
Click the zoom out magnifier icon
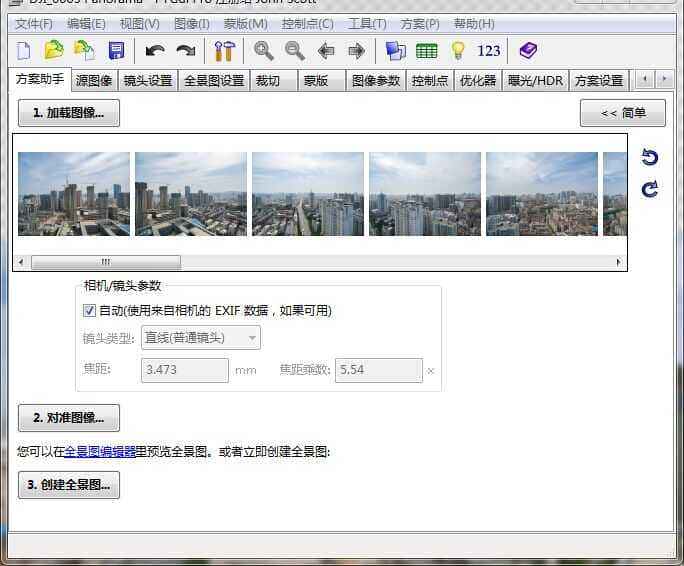pos(295,50)
